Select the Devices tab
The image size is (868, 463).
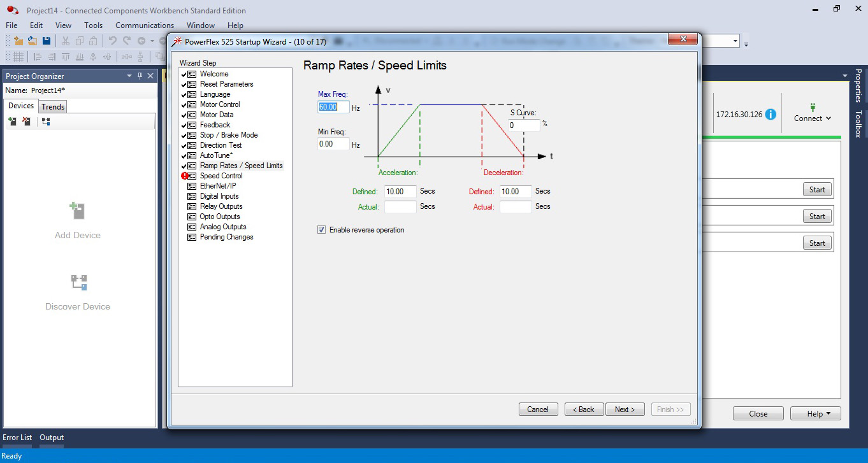click(21, 106)
